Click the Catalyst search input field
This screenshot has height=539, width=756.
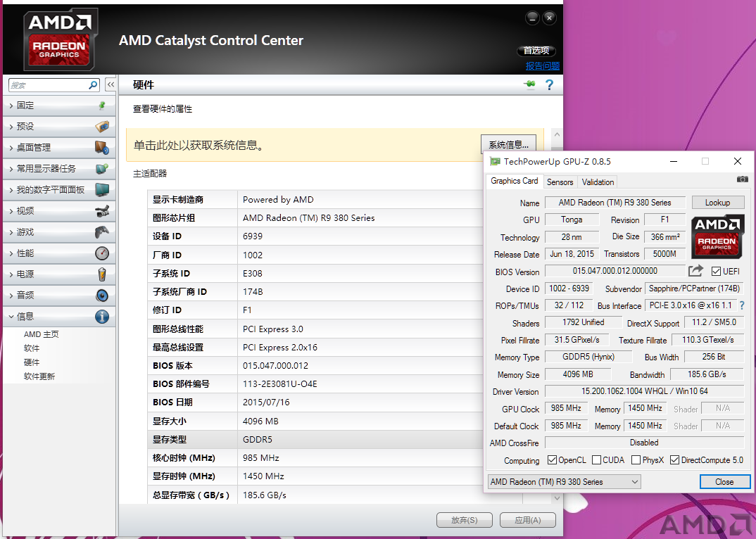(x=48, y=85)
